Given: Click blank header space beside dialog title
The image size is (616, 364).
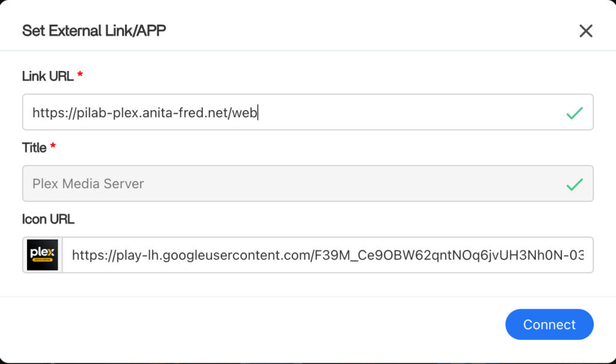Looking at the screenshot, I should [361, 31].
